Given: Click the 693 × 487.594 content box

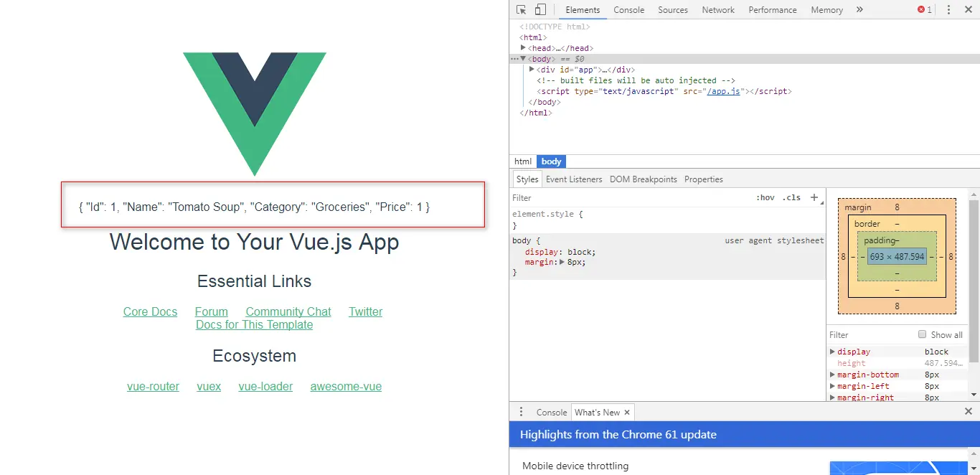Looking at the screenshot, I should click(x=897, y=256).
